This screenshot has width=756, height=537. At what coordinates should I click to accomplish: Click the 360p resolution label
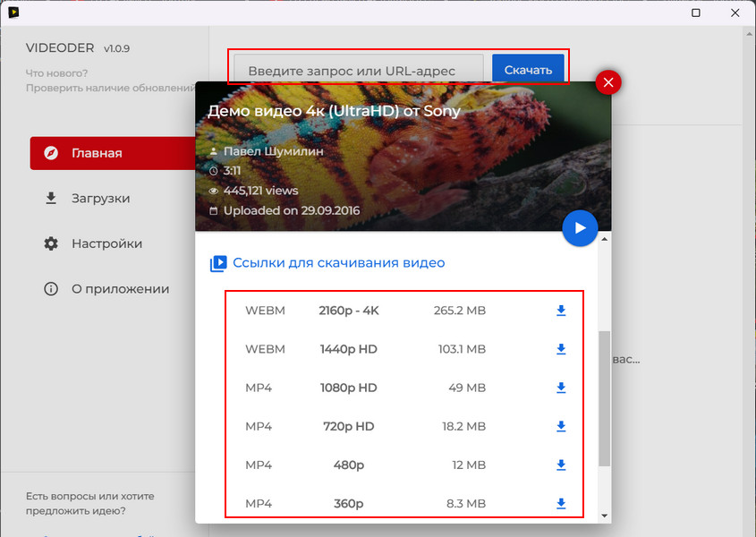[349, 503]
